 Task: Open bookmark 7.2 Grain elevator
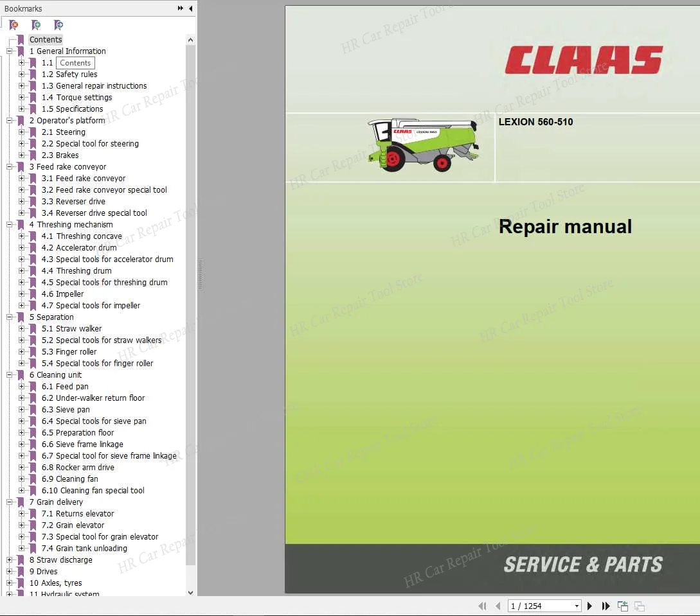point(73,525)
